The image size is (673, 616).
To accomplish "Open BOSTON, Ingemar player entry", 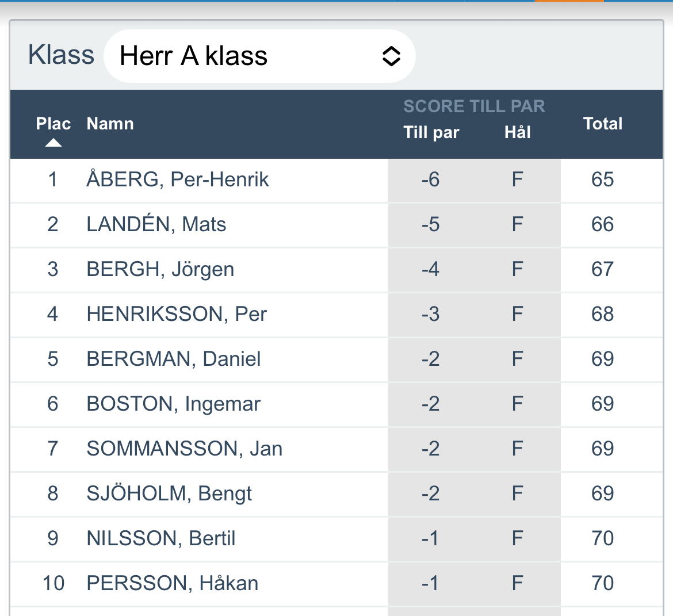I will (x=173, y=404).
